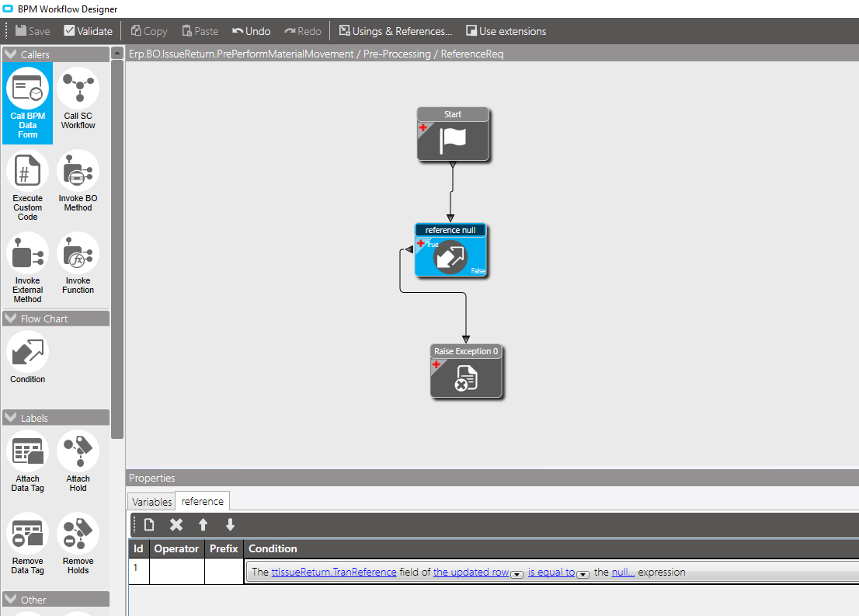Add a new condition row icon
Image resolution: width=859 pixels, height=616 pixels.
(149, 525)
